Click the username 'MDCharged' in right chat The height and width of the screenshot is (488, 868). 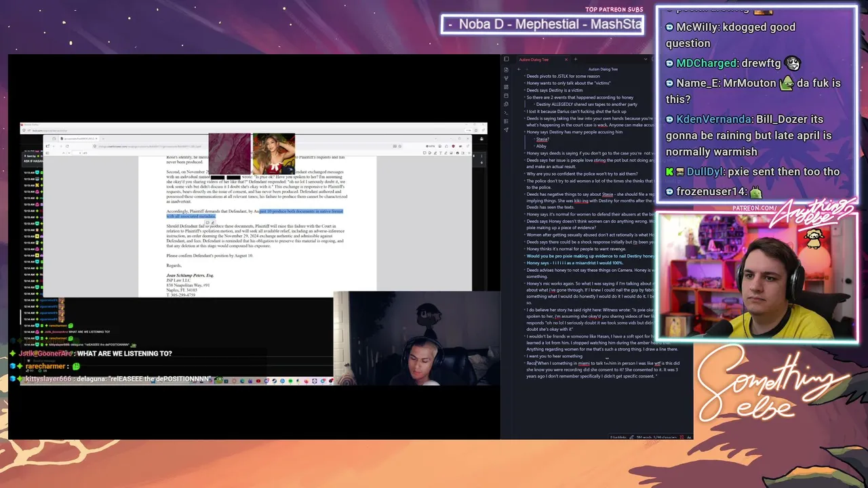(x=706, y=63)
